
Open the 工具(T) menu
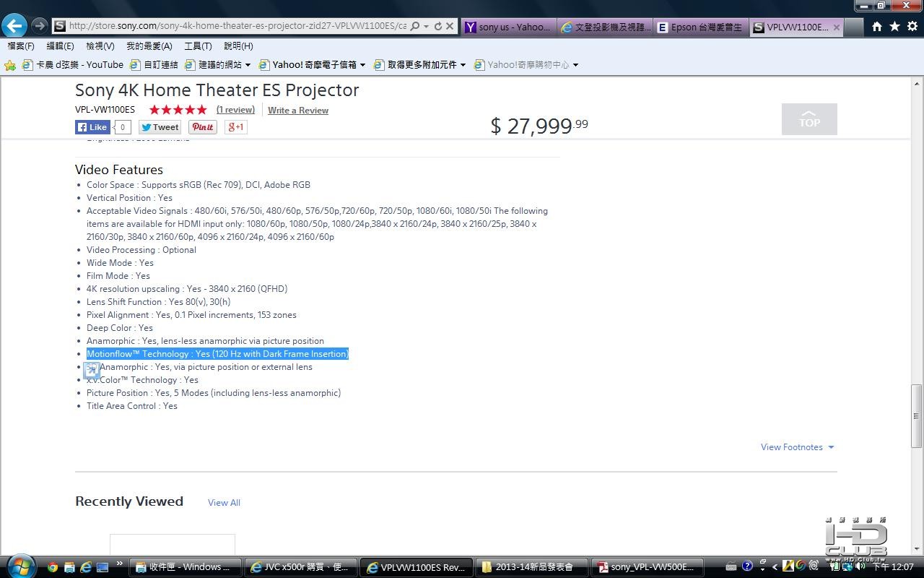[x=198, y=46]
